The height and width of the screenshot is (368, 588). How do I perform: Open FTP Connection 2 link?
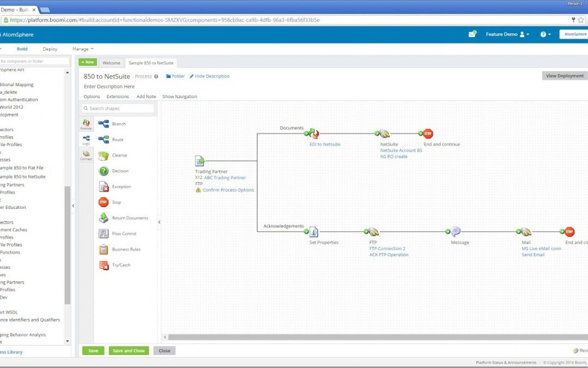point(388,249)
